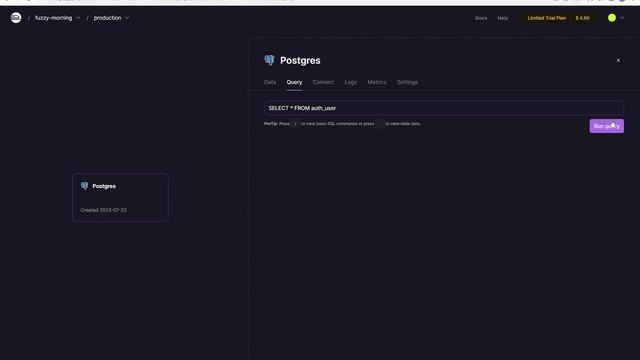
Task: Switch to the Data tab
Action: (x=270, y=82)
